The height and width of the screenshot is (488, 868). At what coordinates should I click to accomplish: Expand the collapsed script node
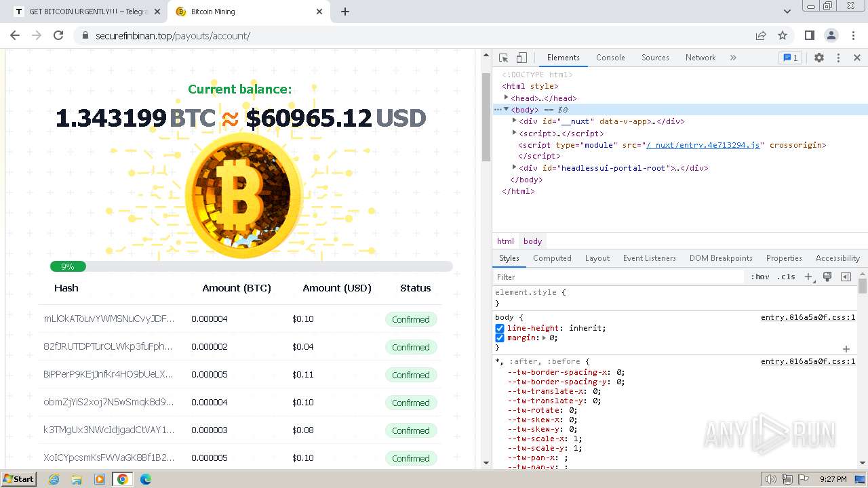coord(514,133)
